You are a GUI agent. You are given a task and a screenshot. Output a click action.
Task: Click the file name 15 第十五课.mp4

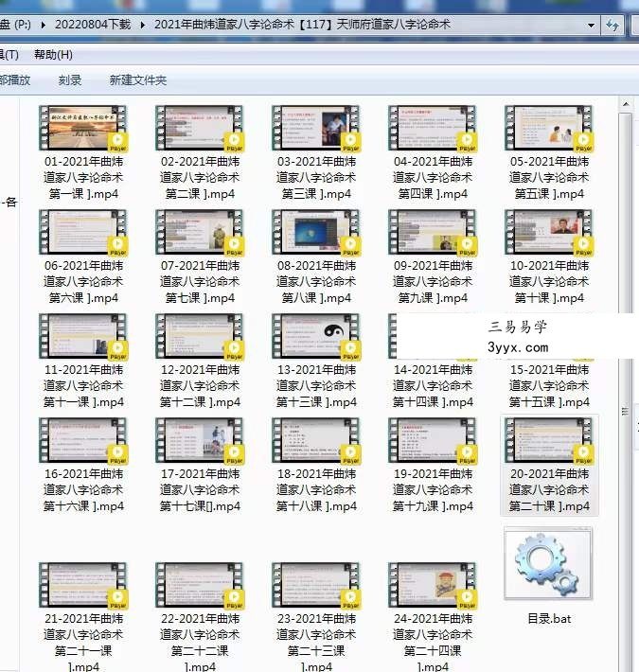(549, 386)
